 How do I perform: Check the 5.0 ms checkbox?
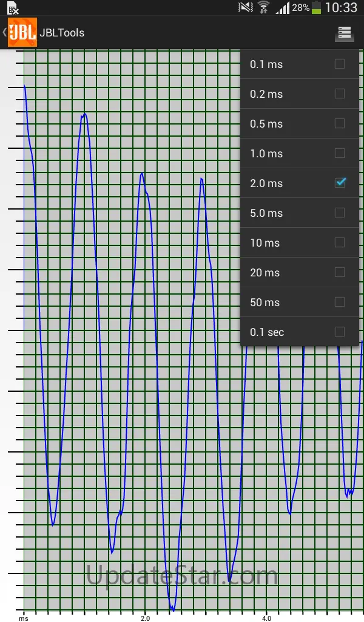[340, 213]
